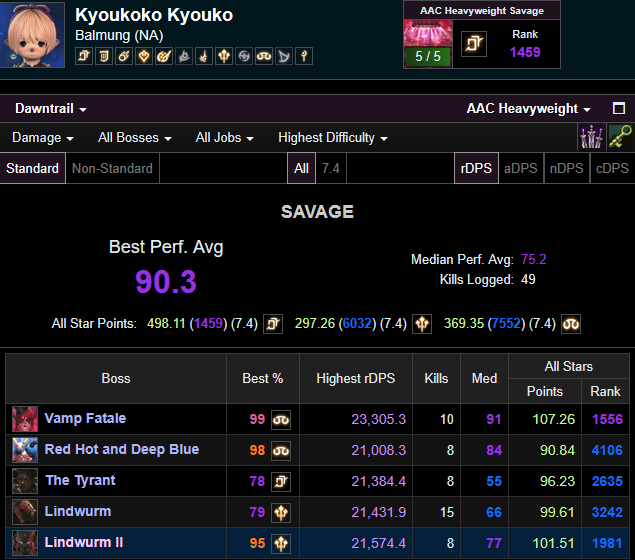Select the Paladin shield job icon in header
Viewport: 635px width, 560px height.
click(x=104, y=56)
